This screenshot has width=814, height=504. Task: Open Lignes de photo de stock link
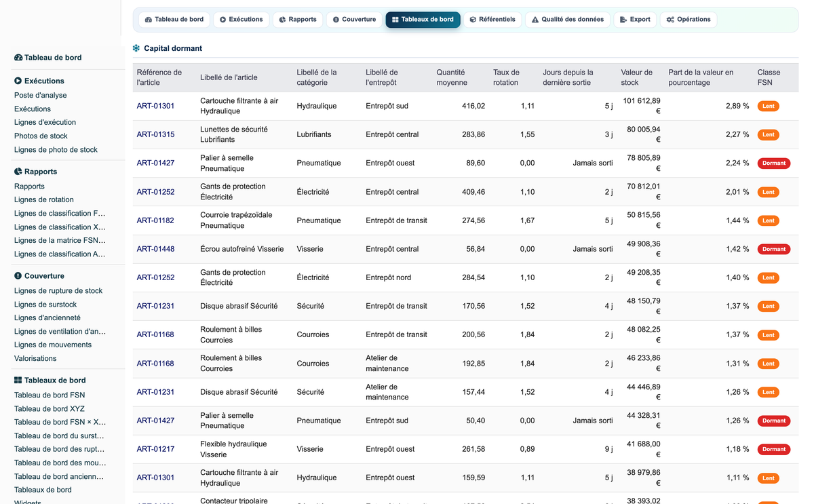pyautogui.click(x=56, y=150)
